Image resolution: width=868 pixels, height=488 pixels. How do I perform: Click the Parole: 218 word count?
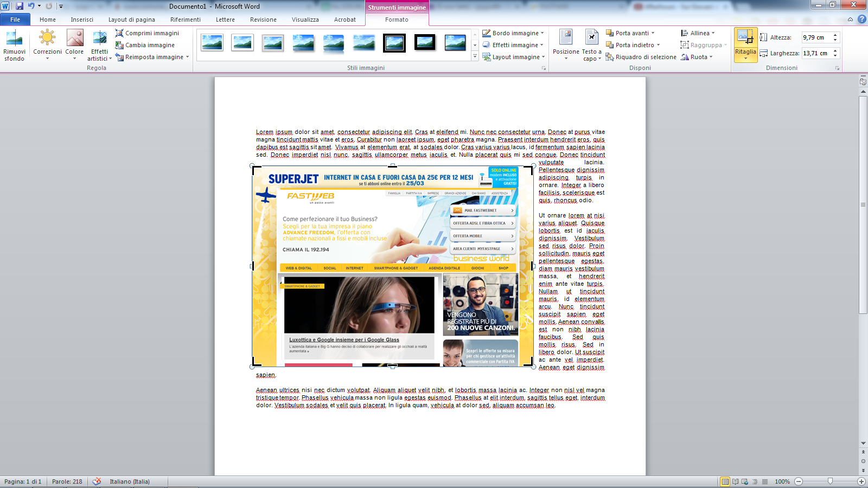[67, 481]
